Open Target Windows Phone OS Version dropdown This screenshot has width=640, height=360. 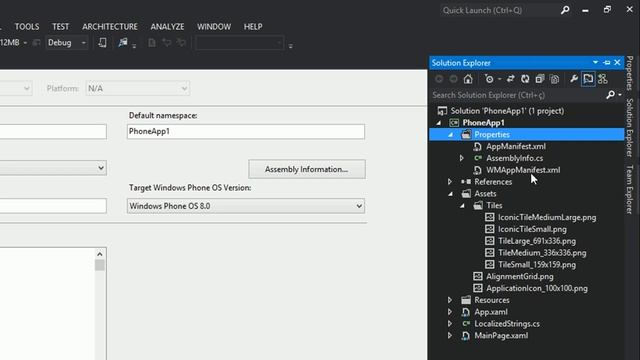[x=246, y=206]
